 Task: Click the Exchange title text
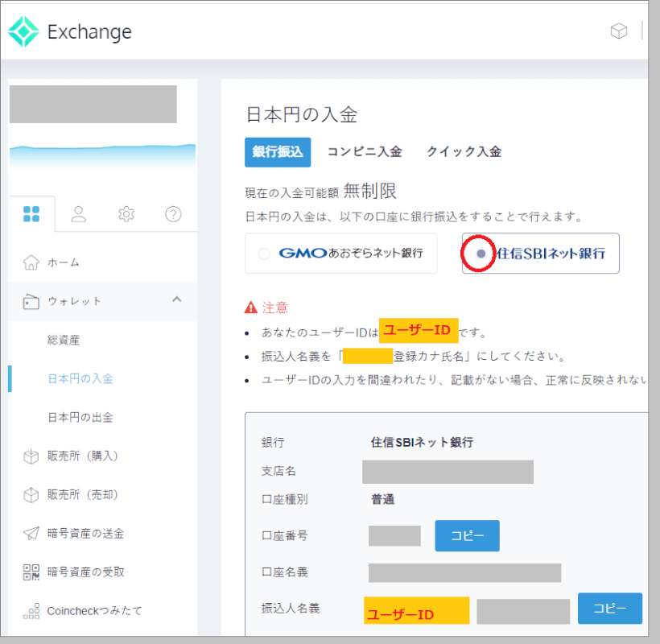pyautogui.click(x=89, y=32)
